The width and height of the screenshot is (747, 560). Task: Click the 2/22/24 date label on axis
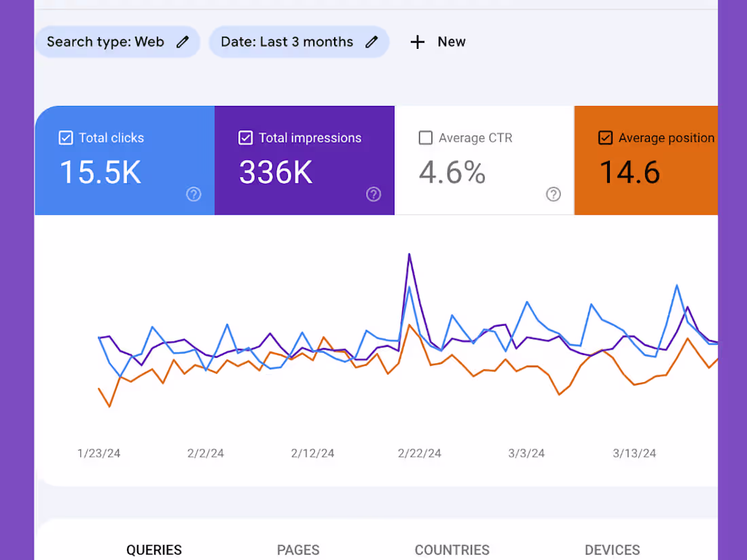point(420,453)
